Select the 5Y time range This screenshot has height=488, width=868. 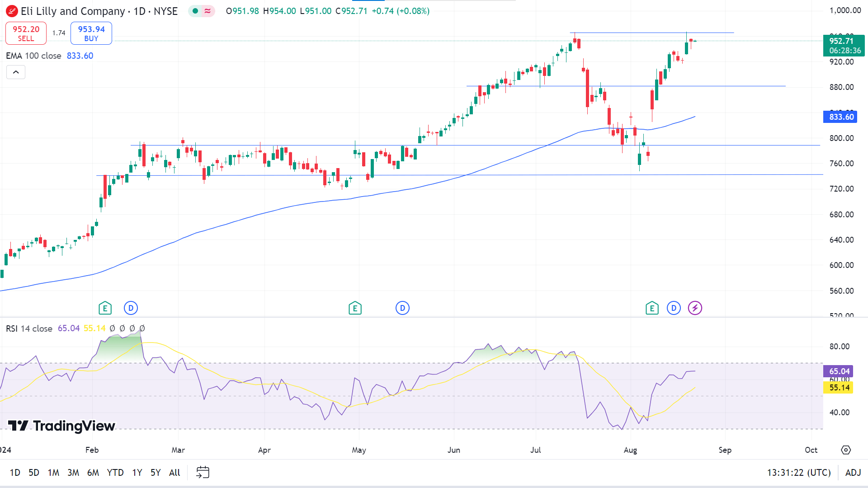[x=156, y=473]
